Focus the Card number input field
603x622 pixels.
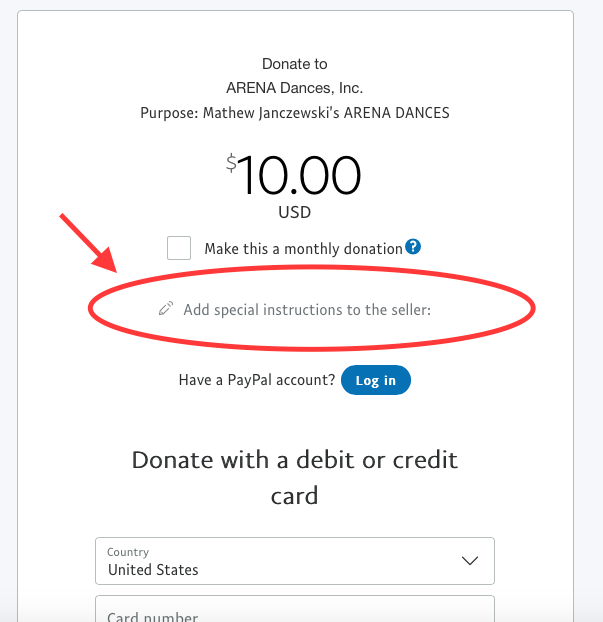(295, 609)
